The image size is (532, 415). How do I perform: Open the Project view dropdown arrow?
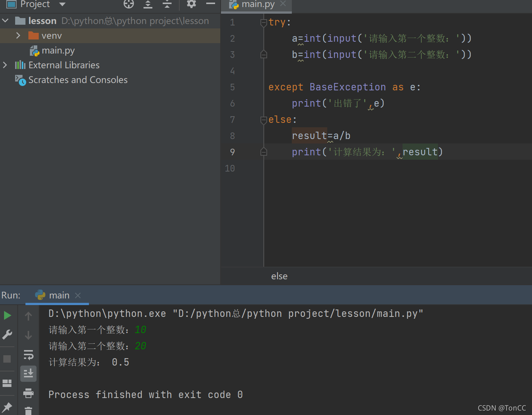pyautogui.click(x=62, y=4)
